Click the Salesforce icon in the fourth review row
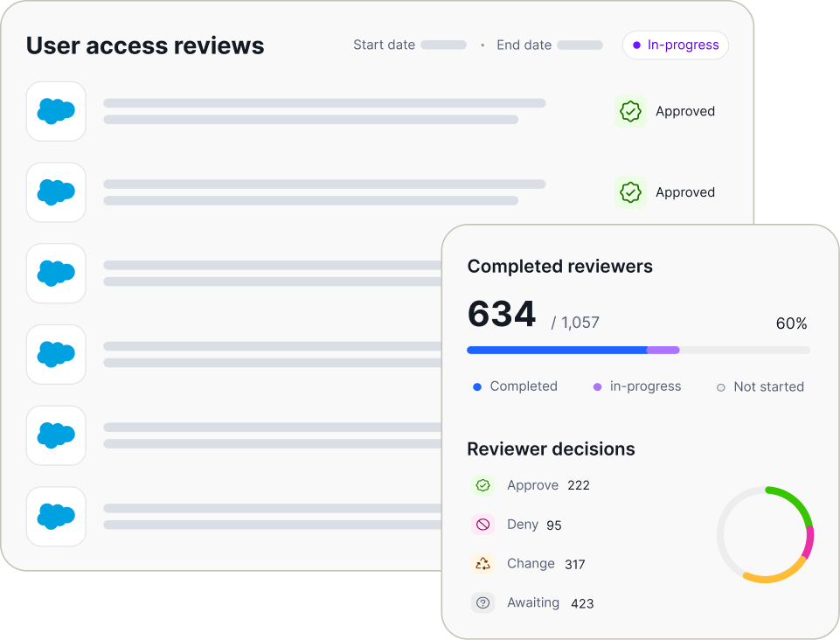 56,354
